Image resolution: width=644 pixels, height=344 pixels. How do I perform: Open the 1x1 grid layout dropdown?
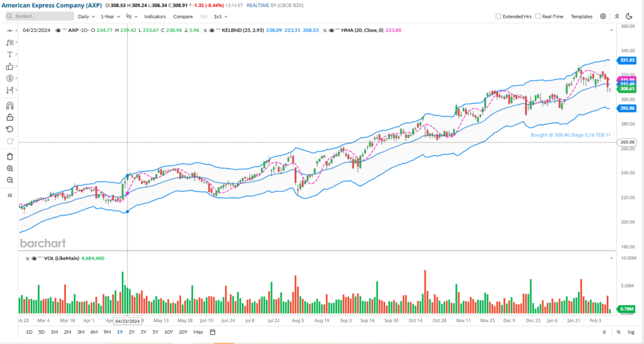[x=219, y=16]
